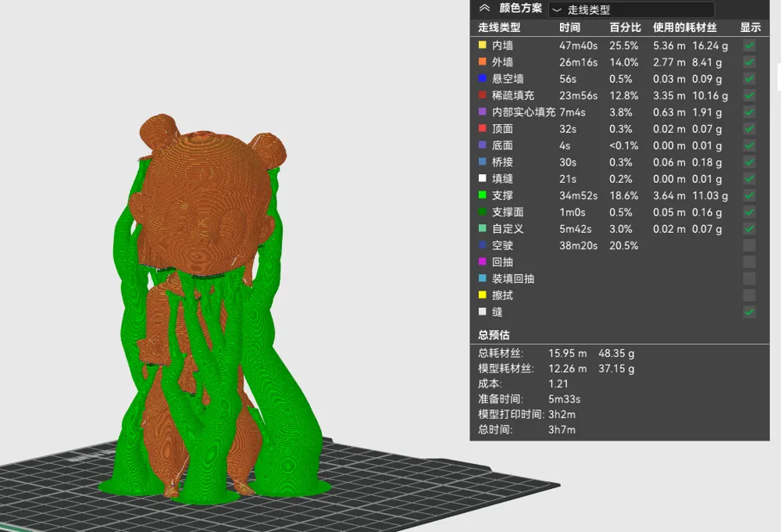Collapse the 颜色方案 panel with double chevron
This screenshot has height=532, width=781.
point(484,9)
